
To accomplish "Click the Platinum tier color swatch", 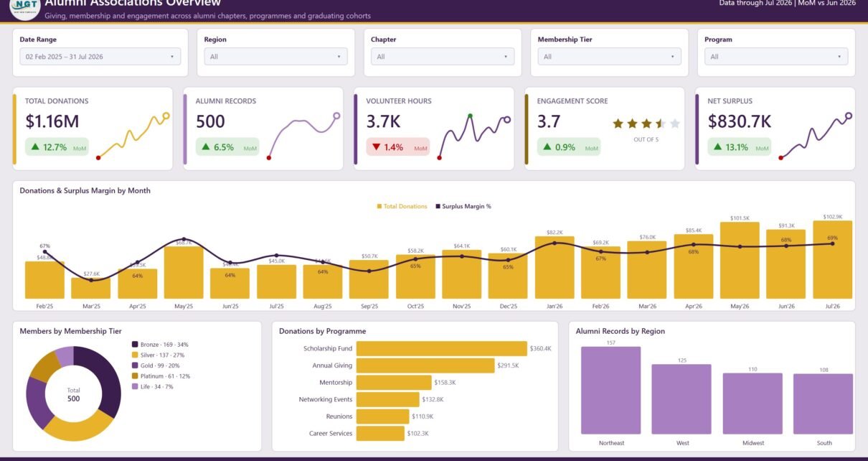I will (x=135, y=376).
